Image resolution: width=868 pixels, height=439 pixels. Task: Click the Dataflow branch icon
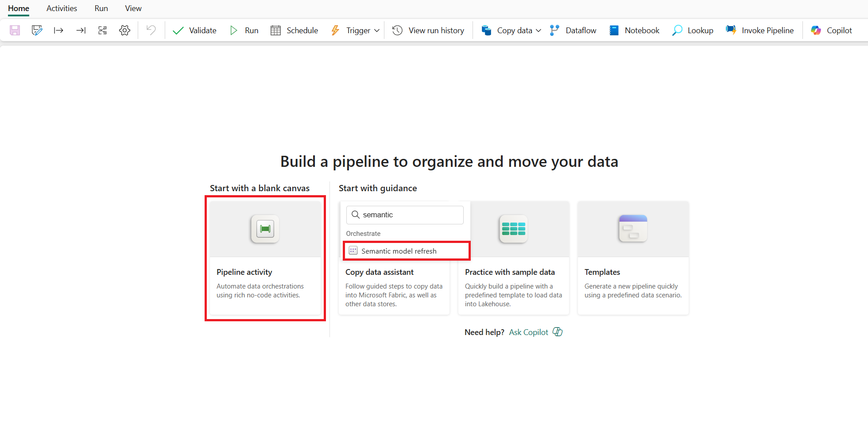click(554, 30)
